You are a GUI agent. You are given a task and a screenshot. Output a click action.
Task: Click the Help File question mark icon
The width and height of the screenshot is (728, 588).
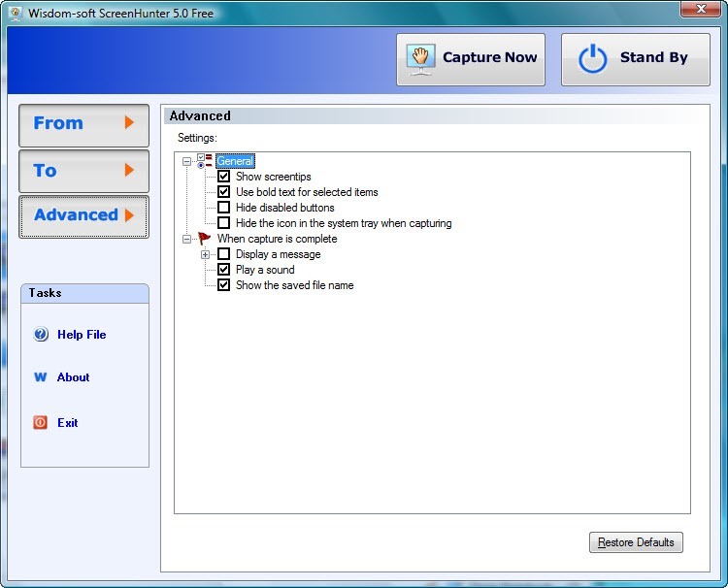pyautogui.click(x=41, y=335)
